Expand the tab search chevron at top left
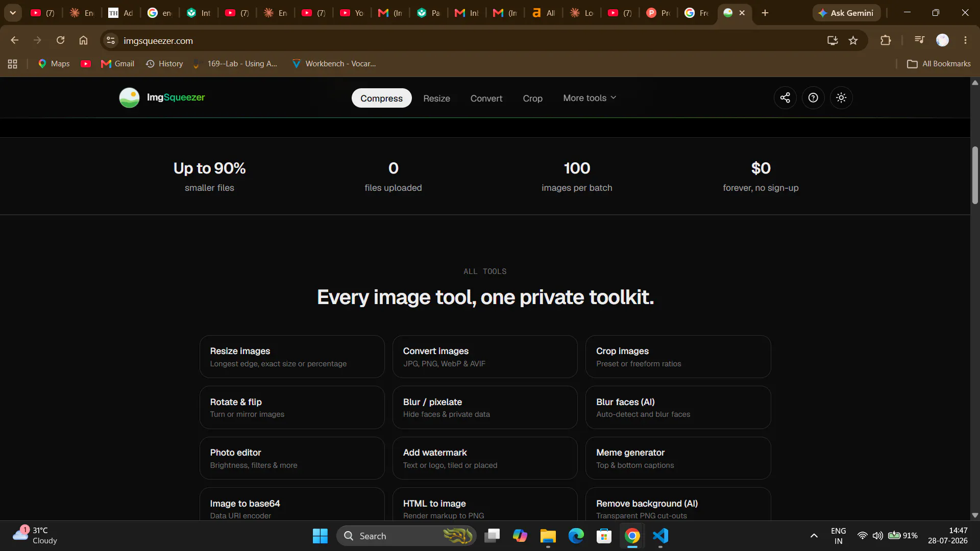 [x=13, y=13]
